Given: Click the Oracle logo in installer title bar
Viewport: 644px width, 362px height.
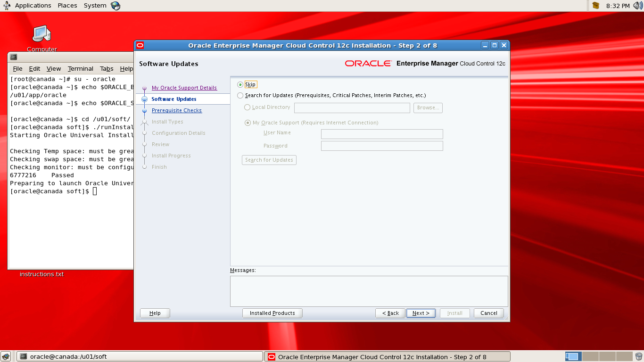Looking at the screenshot, I should coord(140,45).
